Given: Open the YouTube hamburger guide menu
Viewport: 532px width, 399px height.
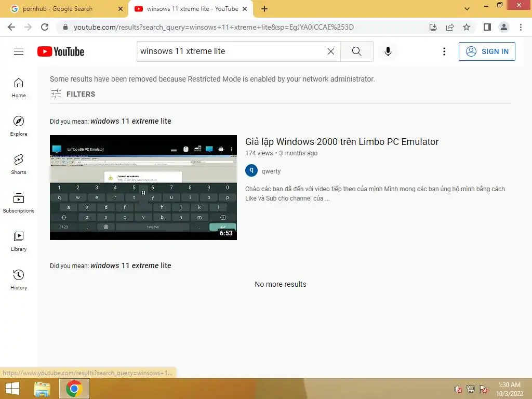Looking at the screenshot, I should coord(19,51).
